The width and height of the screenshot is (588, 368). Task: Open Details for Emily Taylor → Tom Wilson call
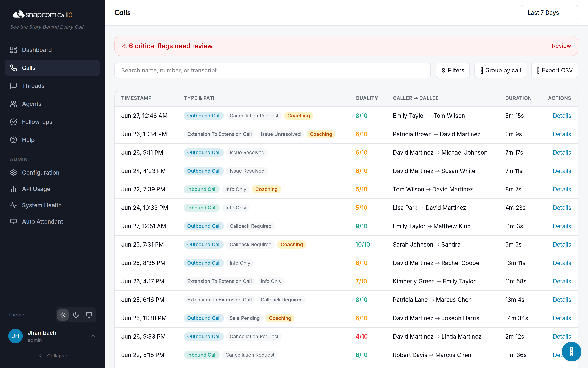tap(562, 116)
